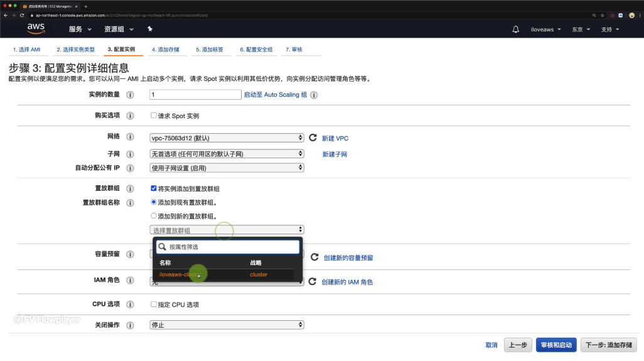Show info for 置放群组名称
This screenshot has height=361, width=644.
point(130,203)
